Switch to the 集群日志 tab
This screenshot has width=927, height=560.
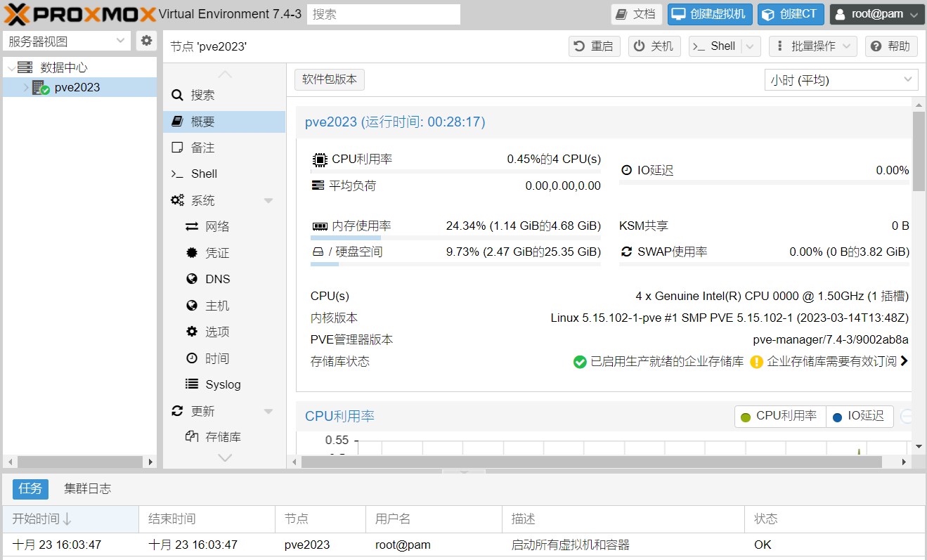(87, 488)
